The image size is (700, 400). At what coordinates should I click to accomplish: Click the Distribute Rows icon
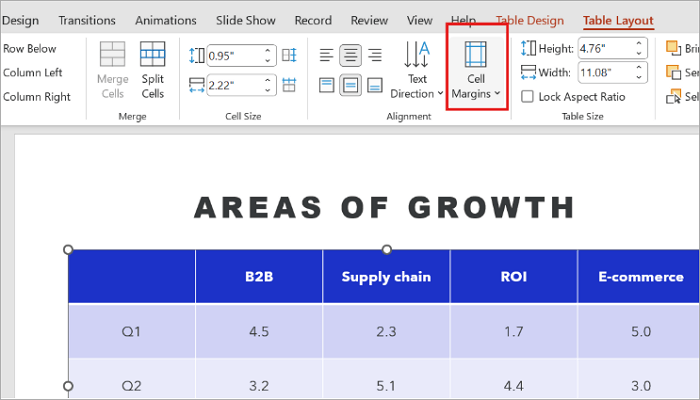click(x=289, y=55)
